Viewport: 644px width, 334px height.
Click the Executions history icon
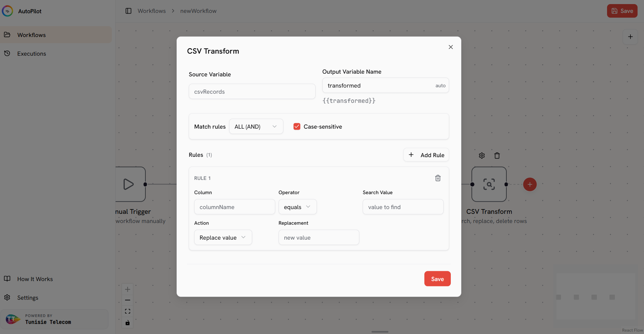7,53
